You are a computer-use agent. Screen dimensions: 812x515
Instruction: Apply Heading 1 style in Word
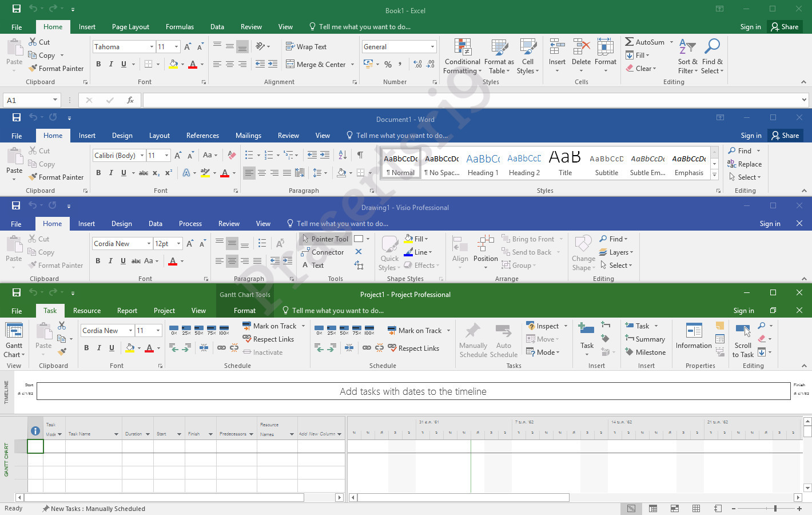(x=483, y=164)
